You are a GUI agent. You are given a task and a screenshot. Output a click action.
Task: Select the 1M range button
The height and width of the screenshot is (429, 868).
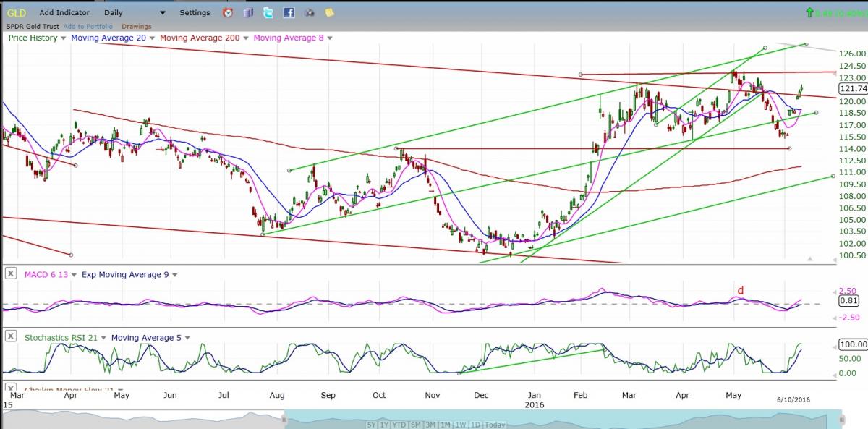pos(444,425)
